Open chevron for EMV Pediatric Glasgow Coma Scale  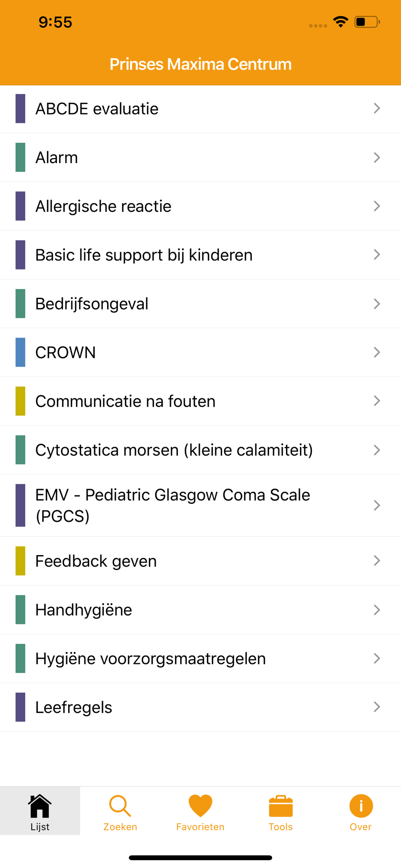(377, 505)
